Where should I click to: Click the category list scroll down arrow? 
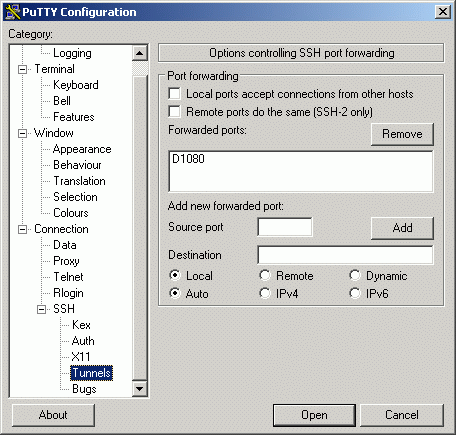(x=140, y=389)
